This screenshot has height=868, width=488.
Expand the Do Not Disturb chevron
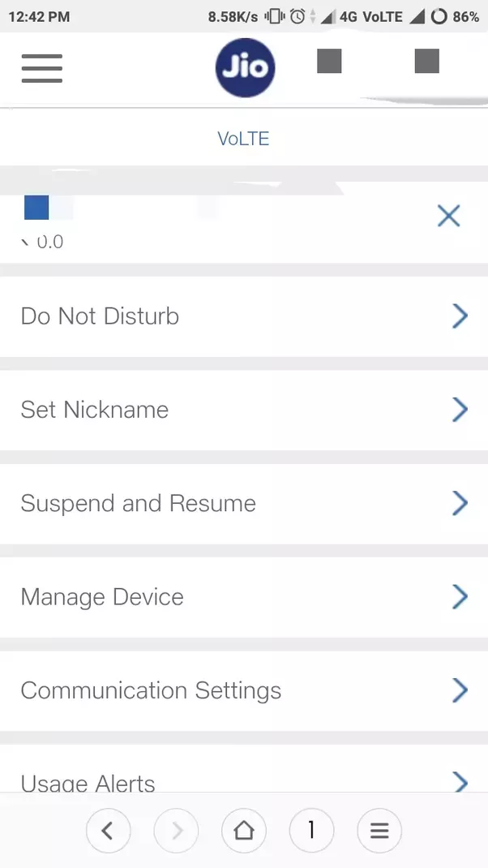click(x=460, y=316)
